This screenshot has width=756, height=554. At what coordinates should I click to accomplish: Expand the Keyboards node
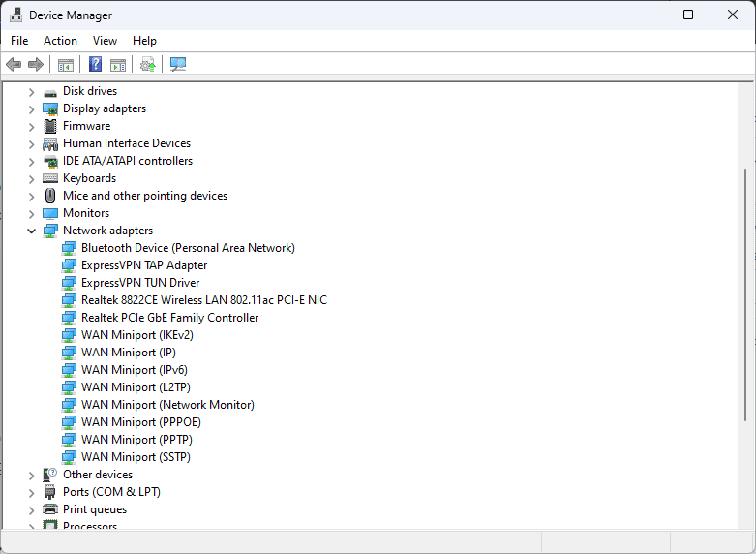31,178
